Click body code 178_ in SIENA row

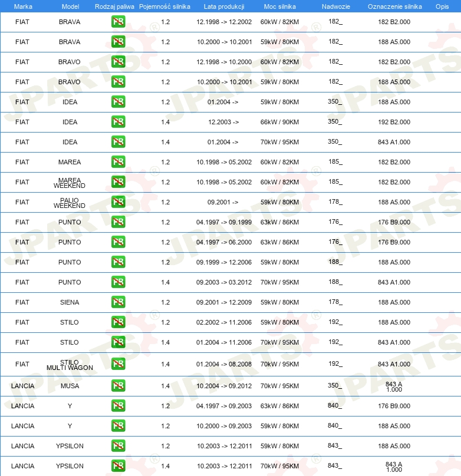coord(335,302)
